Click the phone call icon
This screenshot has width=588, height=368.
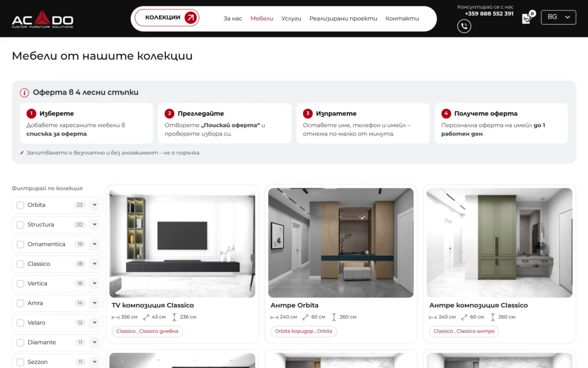[464, 26]
